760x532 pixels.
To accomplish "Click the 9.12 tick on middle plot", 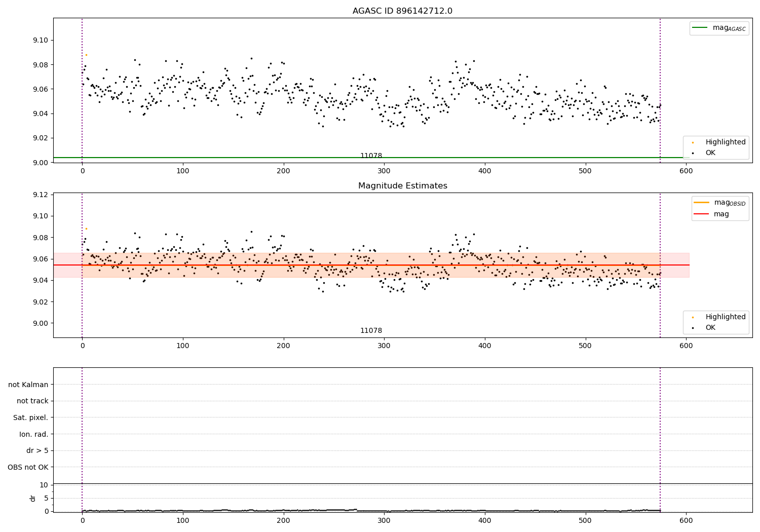I will click(41, 195).
